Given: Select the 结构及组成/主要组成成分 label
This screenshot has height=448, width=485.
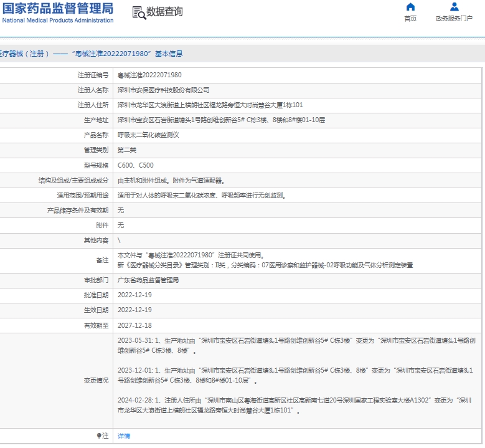Looking at the screenshot, I should [73, 181].
